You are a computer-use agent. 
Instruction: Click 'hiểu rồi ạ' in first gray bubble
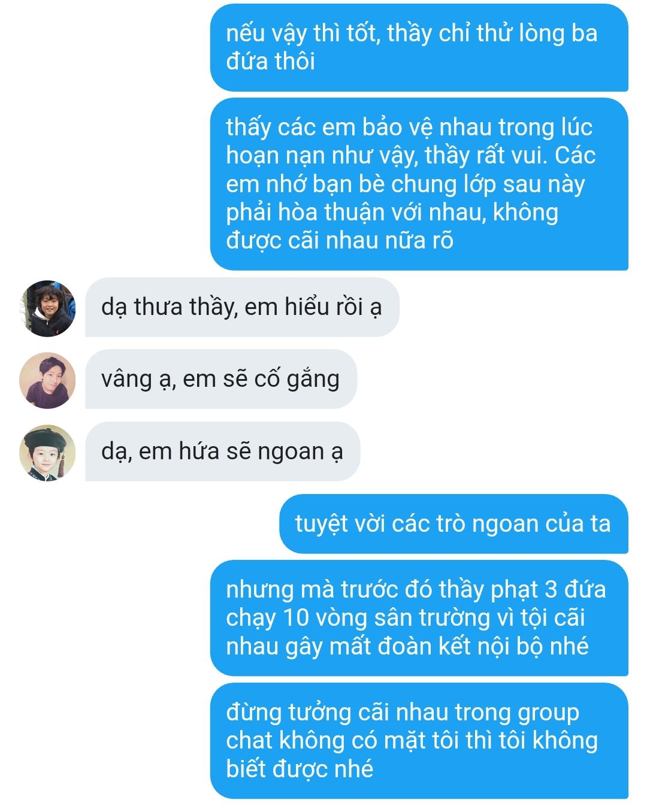pyautogui.click(x=332, y=307)
